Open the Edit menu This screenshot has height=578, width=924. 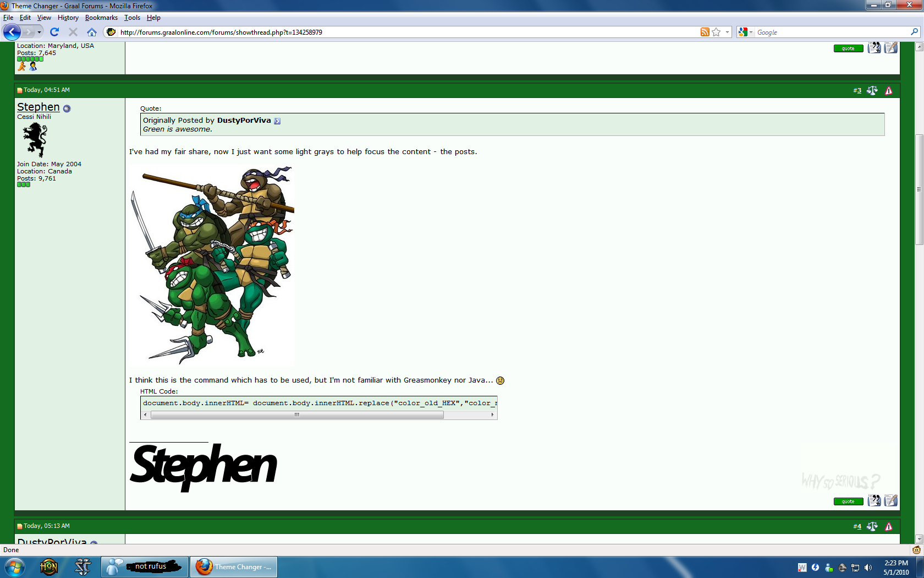(x=25, y=18)
